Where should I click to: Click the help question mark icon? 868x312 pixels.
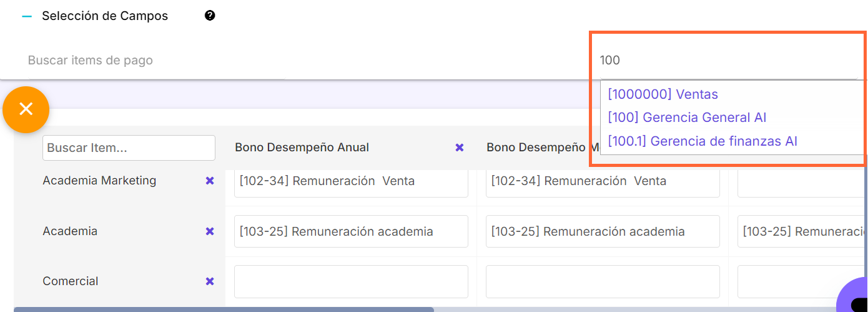pyautogui.click(x=210, y=16)
